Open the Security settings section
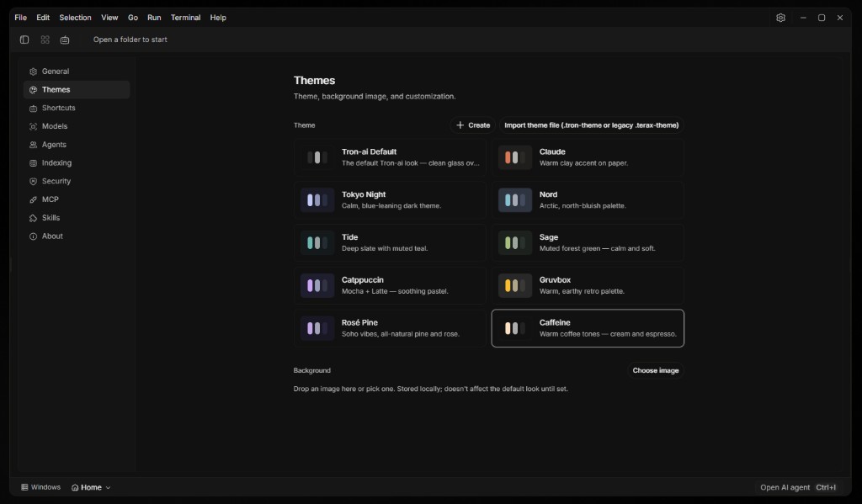Screen dimensions: 862x504 coord(77,181)
